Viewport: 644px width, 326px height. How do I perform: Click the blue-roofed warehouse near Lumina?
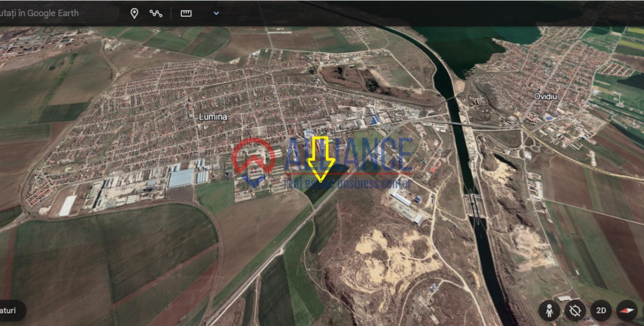click(x=181, y=178)
